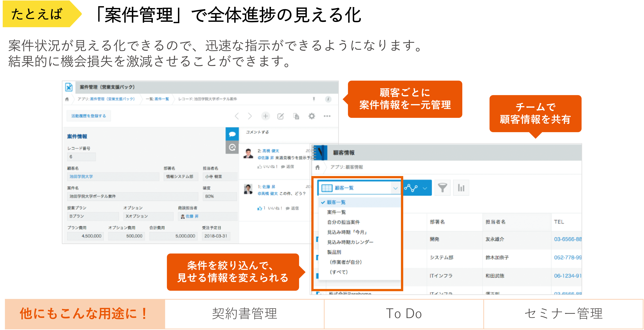Switch to the history clock tab

(x=232, y=147)
